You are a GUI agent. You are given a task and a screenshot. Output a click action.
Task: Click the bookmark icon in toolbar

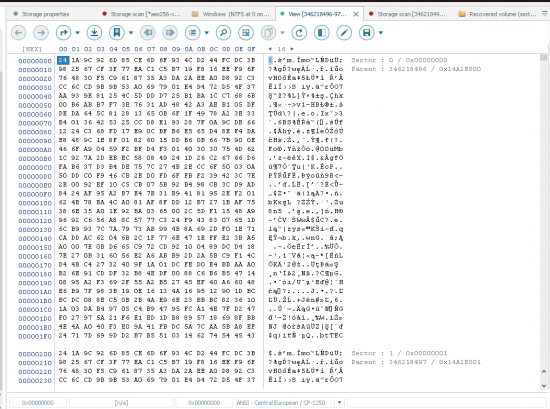pyautogui.click(x=117, y=33)
